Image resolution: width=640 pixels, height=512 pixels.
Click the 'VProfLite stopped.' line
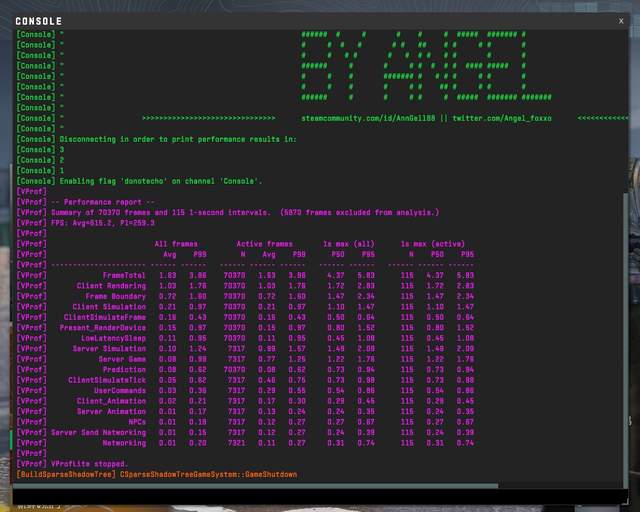click(89, 464)
